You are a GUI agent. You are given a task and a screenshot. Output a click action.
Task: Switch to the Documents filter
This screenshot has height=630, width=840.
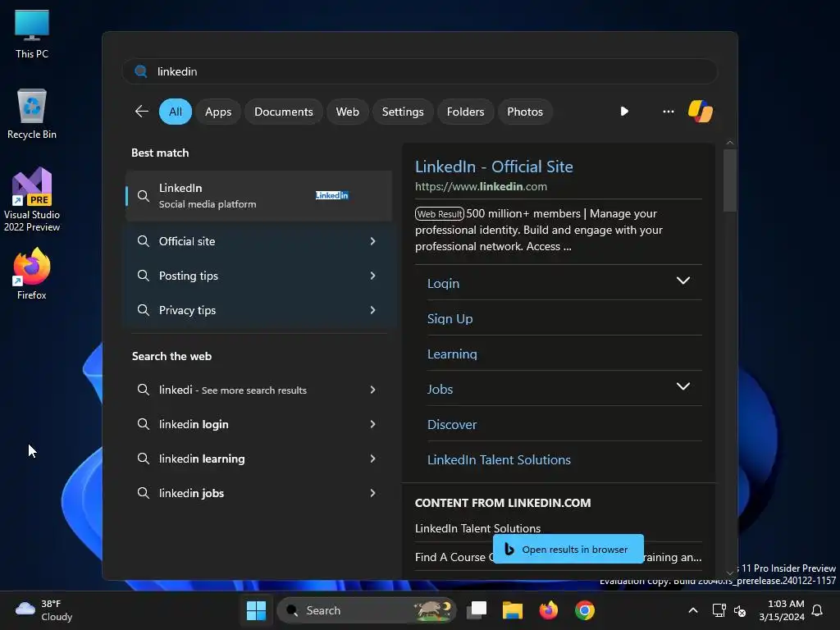[x=283, y=112]
